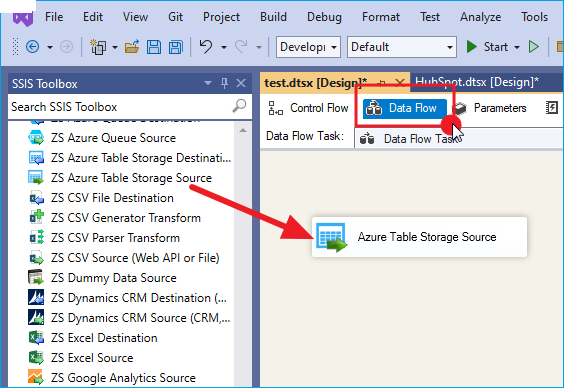Switch to Parameters tab
The image size is (564, 388).
(490, 108)
